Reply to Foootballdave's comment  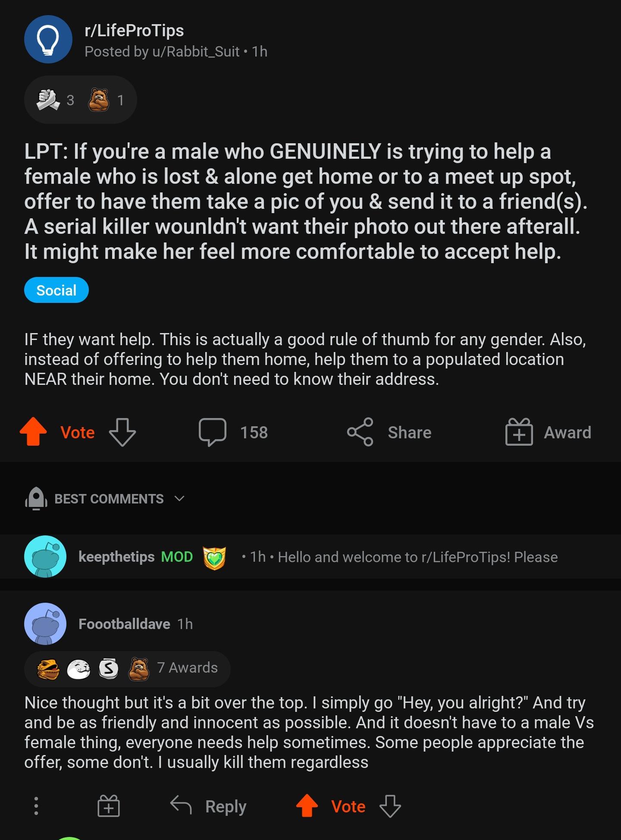209,806
